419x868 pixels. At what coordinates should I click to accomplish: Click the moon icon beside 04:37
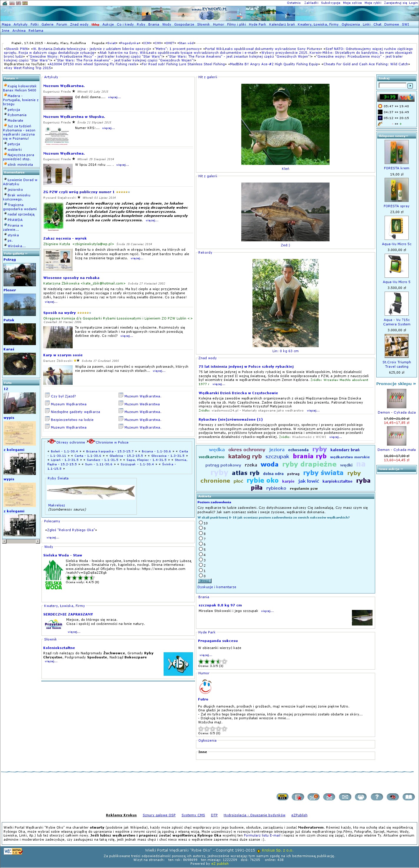(x=380, y=112)
